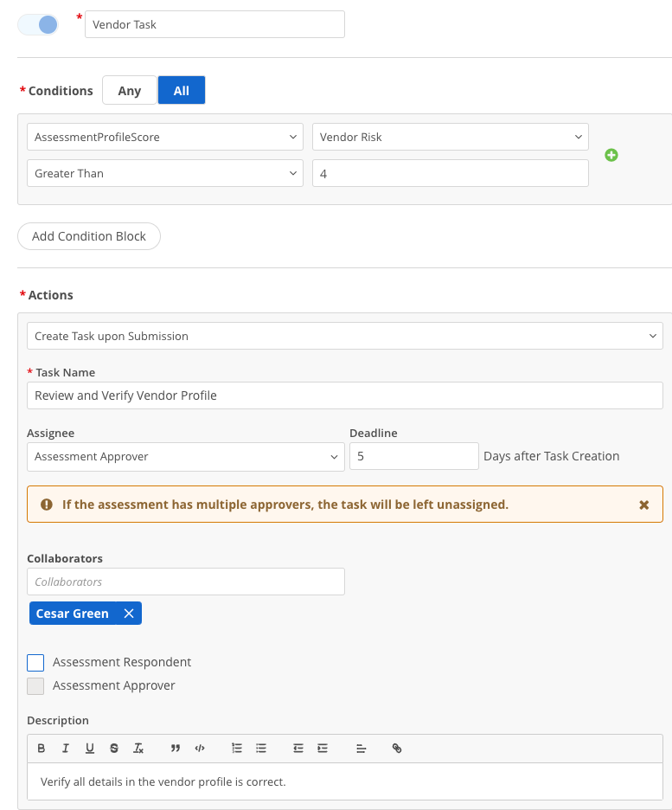Clear text formatting using the Tx icon
The height and width of the screenshot is (810, 672).
pos(138,748)
